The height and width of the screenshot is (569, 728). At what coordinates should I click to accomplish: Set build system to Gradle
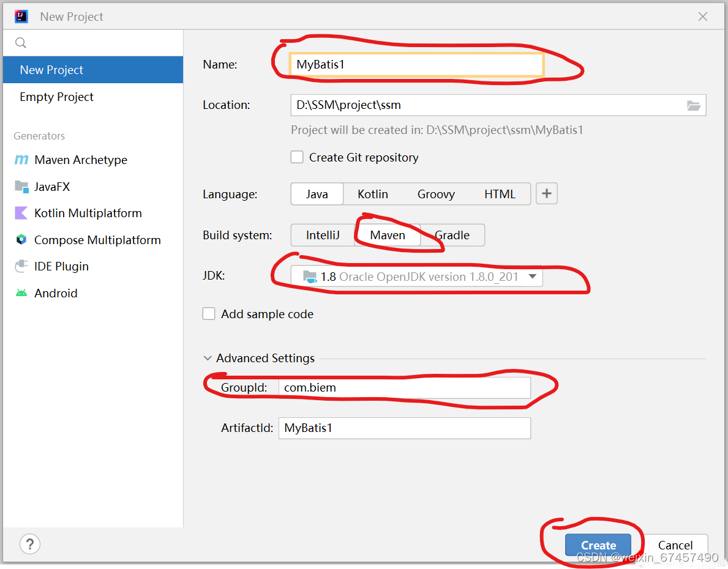pyautogui.click(x=452, y=236)
